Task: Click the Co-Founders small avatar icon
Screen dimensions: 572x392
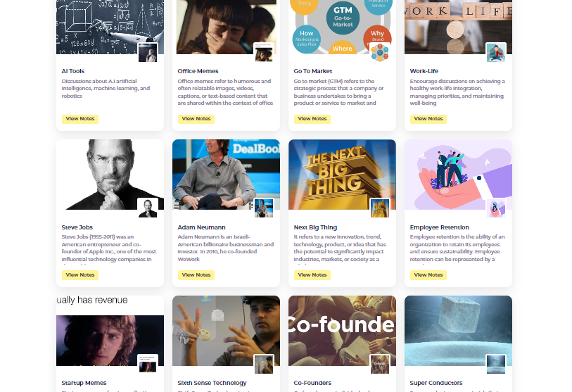Action: pyautogui.click(x=380, y=364)
